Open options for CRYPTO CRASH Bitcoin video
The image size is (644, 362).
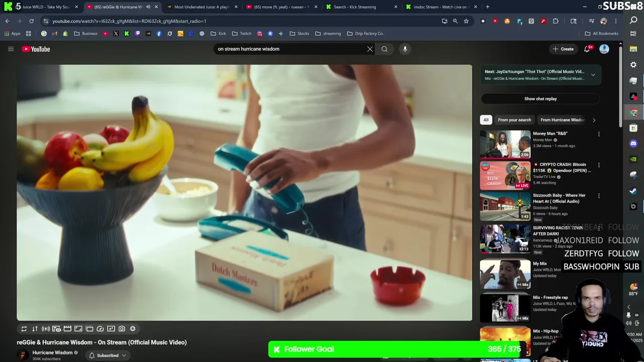point(599,165)
